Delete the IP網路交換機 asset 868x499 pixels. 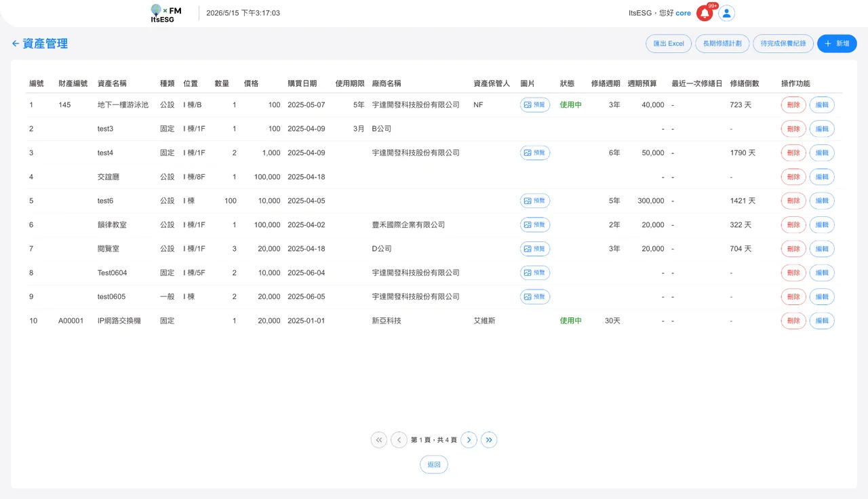(793, 321)
